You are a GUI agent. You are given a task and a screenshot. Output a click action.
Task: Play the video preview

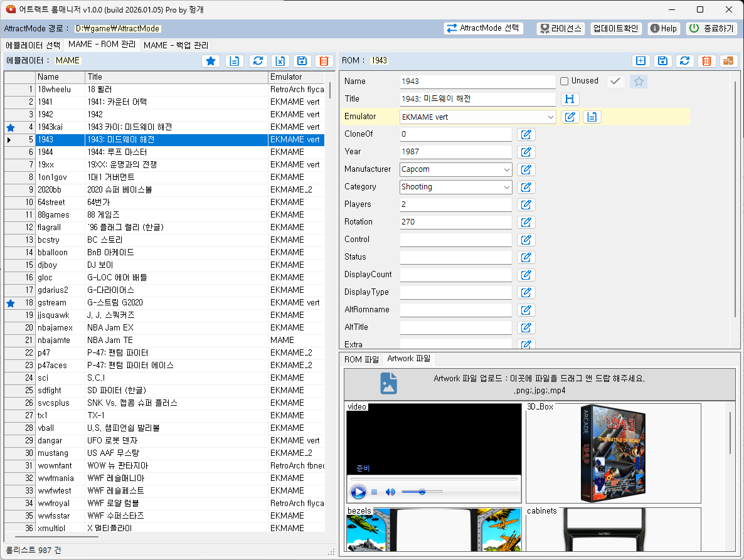(x=358, y=492)
